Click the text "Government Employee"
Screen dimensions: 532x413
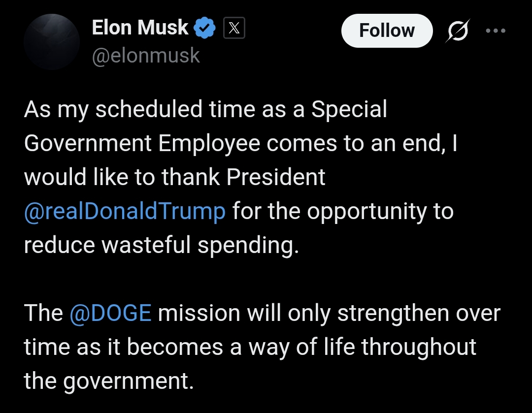pos(142,143)
